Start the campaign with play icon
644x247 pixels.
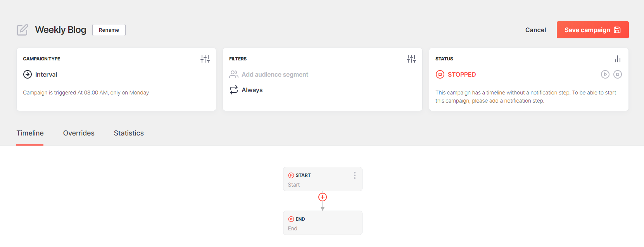[605, 74]
